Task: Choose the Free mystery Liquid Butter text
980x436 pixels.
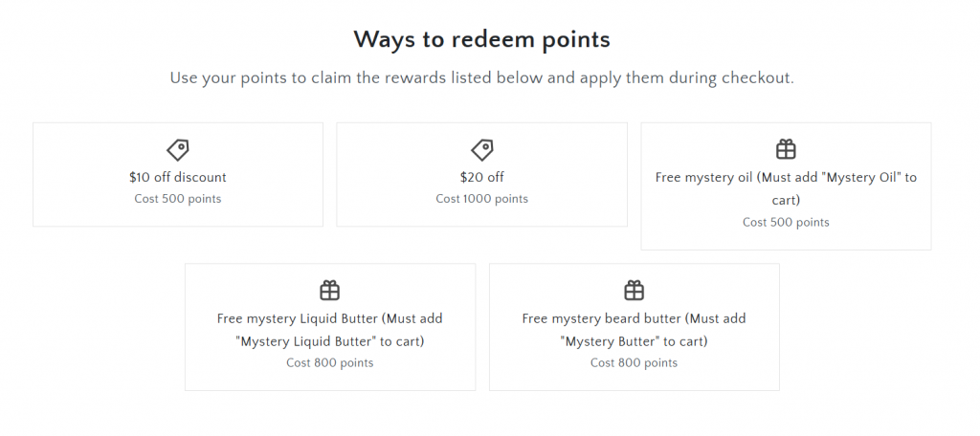Action: click(330, 318)
